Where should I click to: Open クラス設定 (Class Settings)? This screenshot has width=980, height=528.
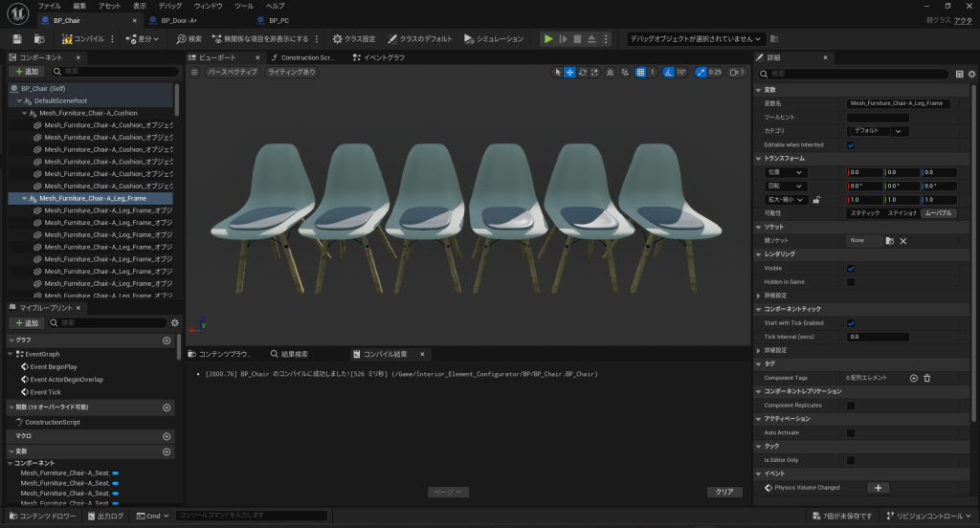point(354,39)
